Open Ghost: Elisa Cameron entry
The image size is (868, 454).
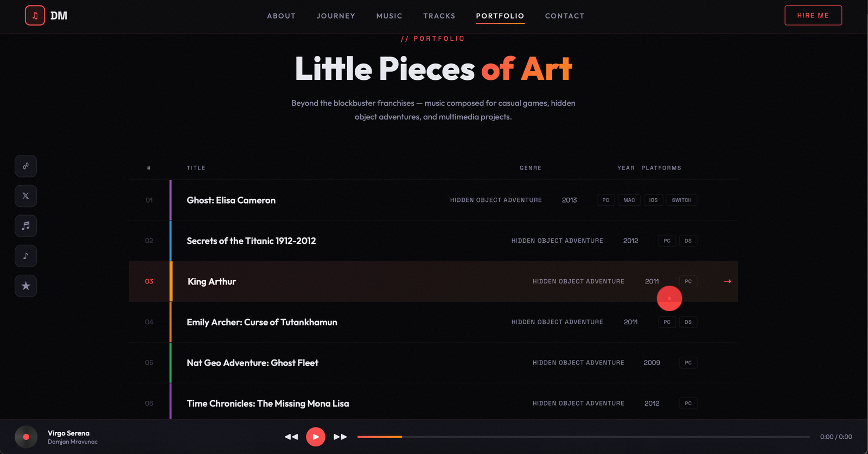(x=231, y=200)
